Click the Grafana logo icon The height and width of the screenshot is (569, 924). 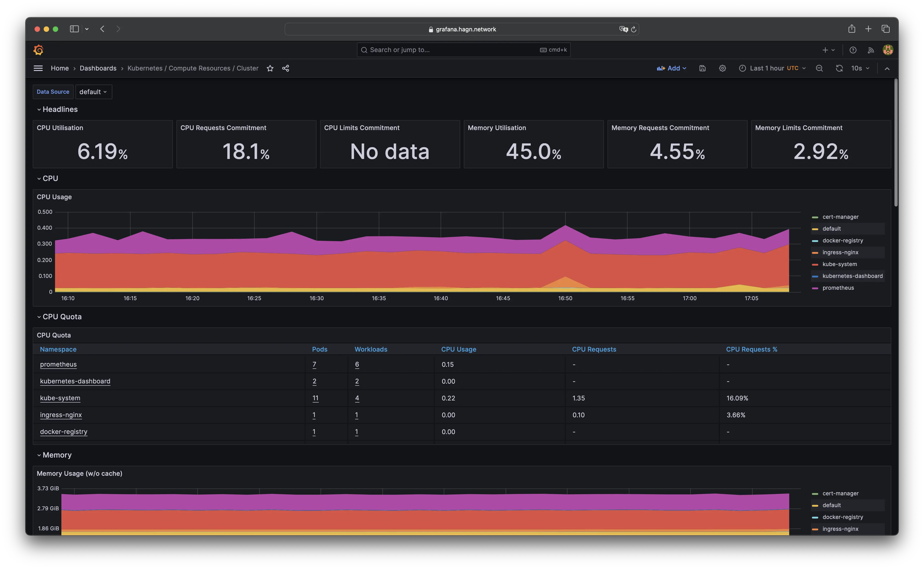click(x=38, y=50)
